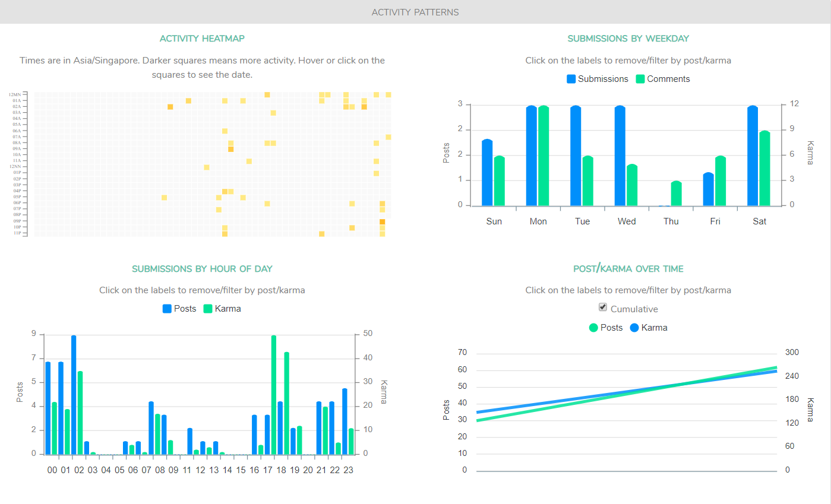Click the 'Fri' weekday axis label
Screen dimensions: 831x504
click(715, 221)
